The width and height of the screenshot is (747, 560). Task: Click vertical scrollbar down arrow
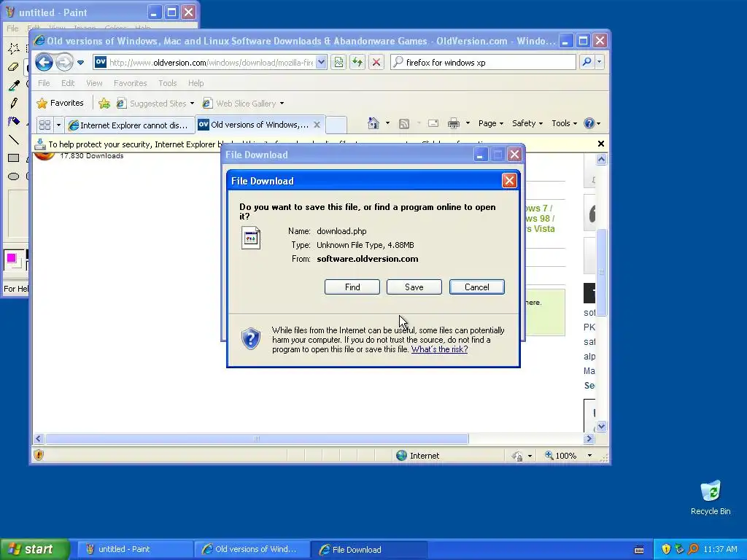pos(601,426)
